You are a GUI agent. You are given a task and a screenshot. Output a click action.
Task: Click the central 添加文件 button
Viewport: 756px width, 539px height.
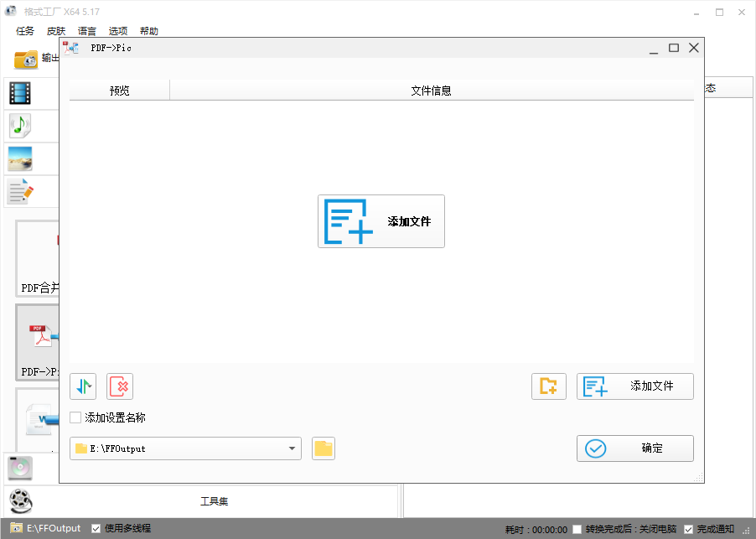[x=381, y=220]
